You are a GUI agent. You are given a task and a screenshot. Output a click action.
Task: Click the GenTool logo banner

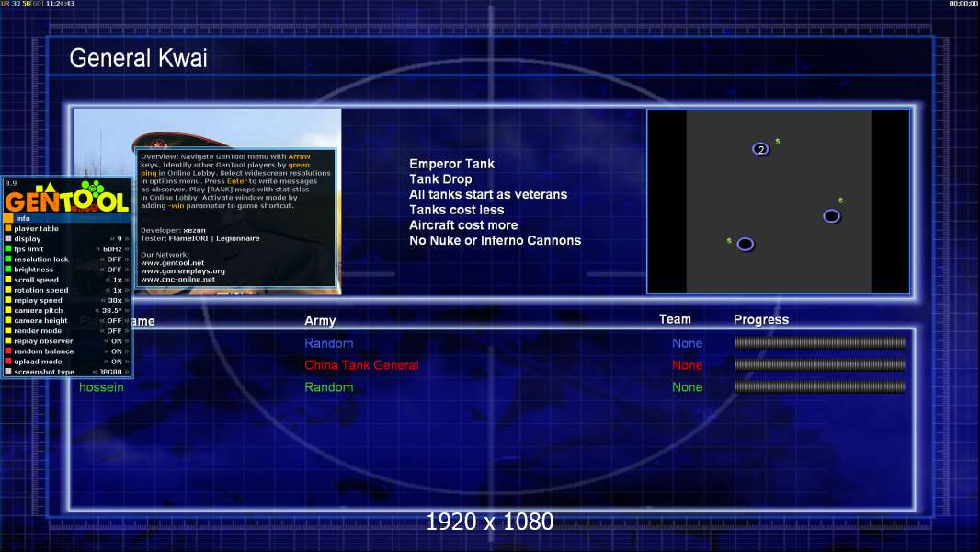pos(67,197)
